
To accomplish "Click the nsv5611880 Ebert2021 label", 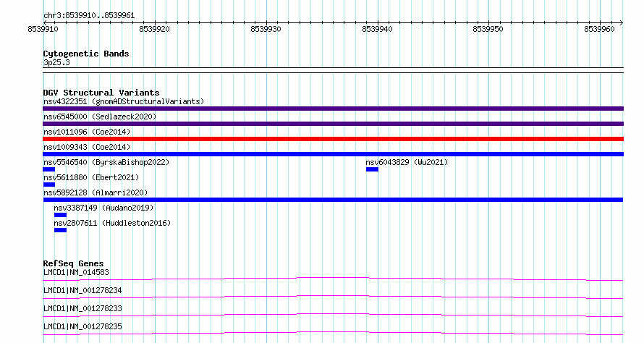I will (x=91, y=177).
